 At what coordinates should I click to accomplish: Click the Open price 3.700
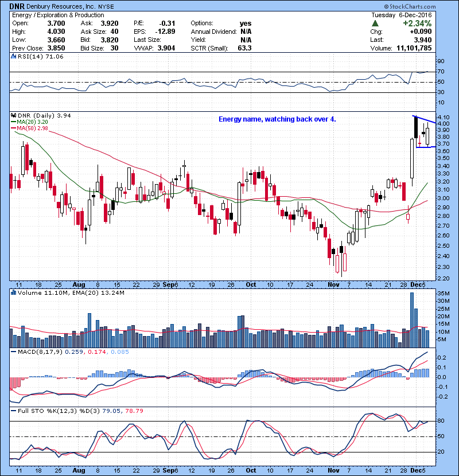(x=56, y=24)
